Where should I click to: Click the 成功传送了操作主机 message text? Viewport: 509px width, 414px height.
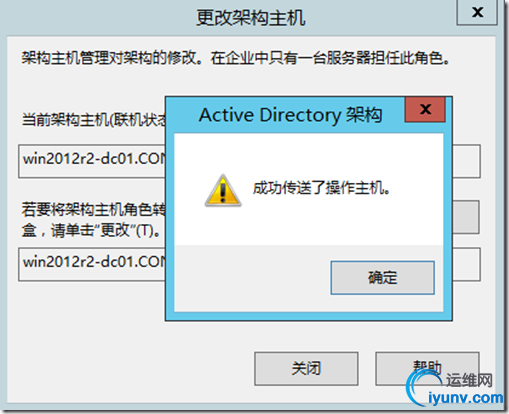[321, 188]
